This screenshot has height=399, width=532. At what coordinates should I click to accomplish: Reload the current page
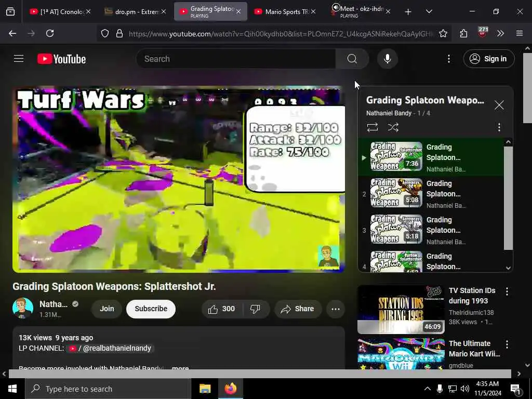pyautogui.click(x=50, y=33)
